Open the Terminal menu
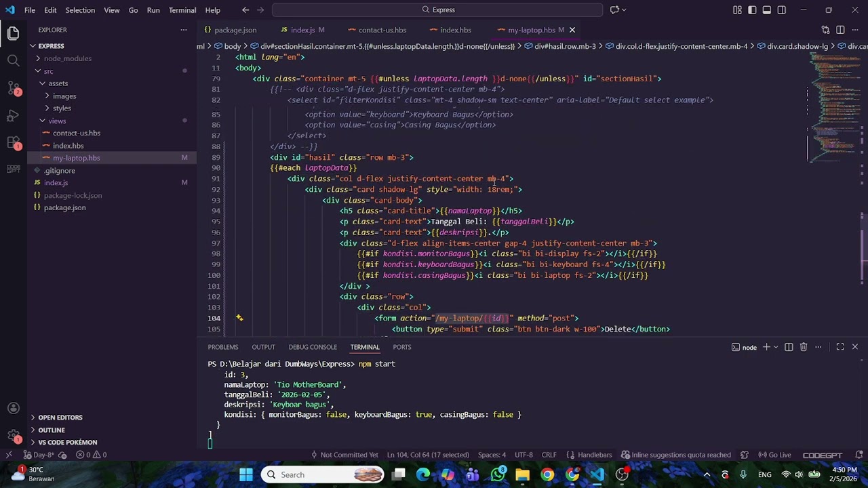This screenshot has width=868, height=488. [x=182, y=10]
